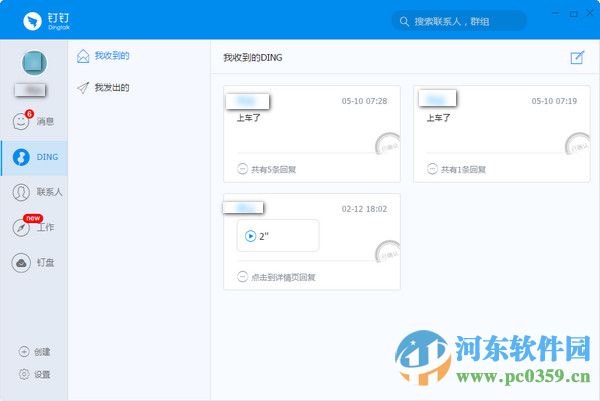
Task: Open the 联系人 contacts section
Action: 37,192
